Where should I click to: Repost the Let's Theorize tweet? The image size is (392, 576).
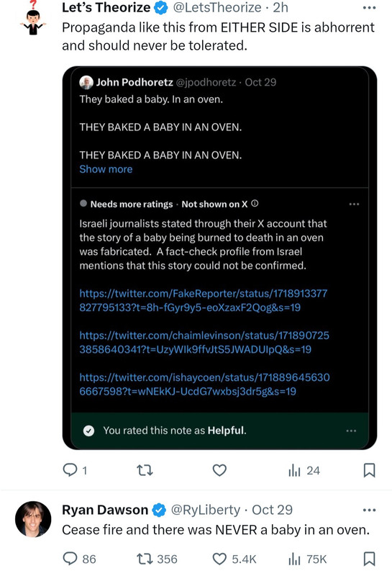click(x=145, y=470)
